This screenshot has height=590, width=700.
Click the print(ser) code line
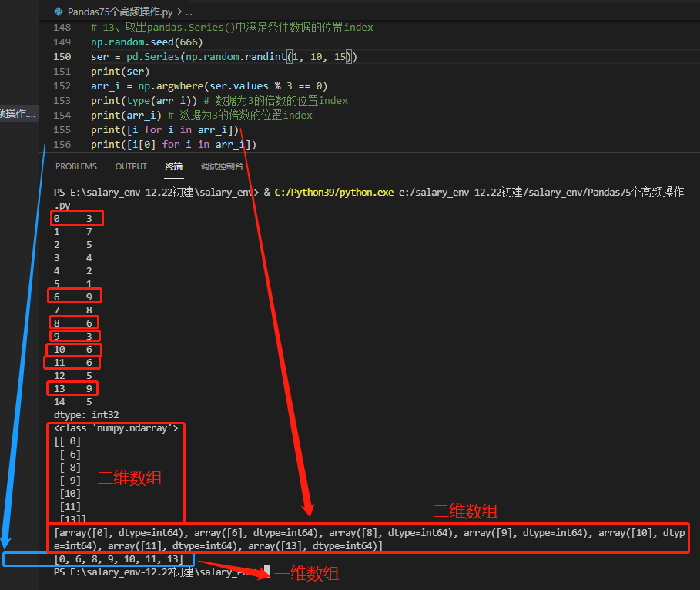coord(120,72)
